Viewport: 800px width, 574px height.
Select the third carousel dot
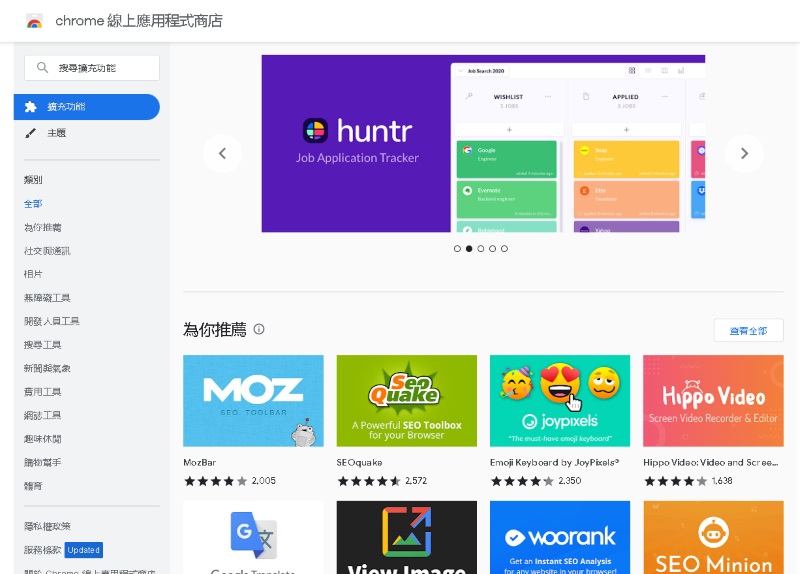(481, 248)
